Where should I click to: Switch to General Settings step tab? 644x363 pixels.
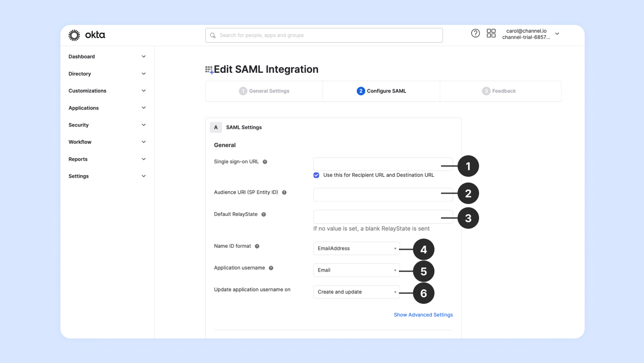coord(264,91)
